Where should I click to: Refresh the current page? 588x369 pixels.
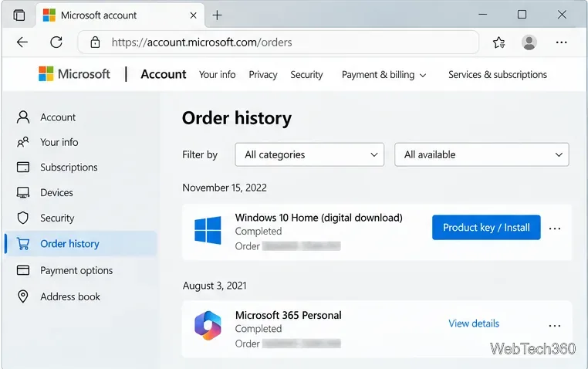(56, 42)
